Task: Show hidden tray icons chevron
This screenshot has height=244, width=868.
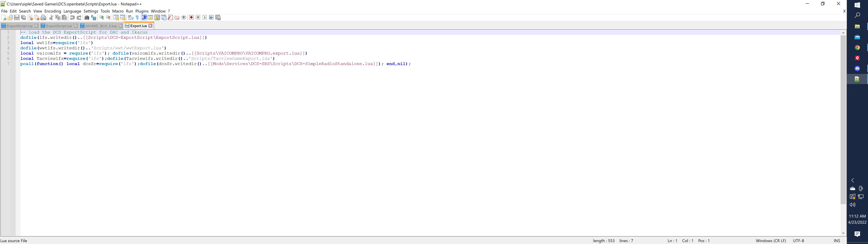Action: pyautogui.click(x=853, y=180)
